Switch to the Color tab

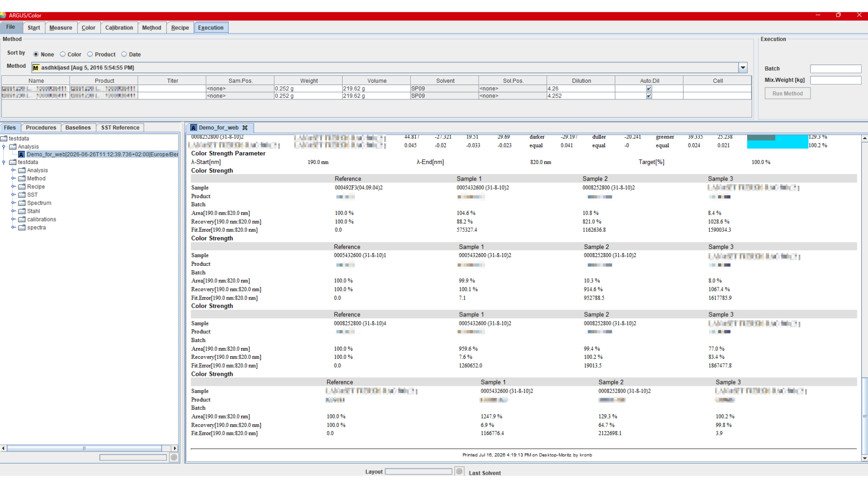[89, 28]
